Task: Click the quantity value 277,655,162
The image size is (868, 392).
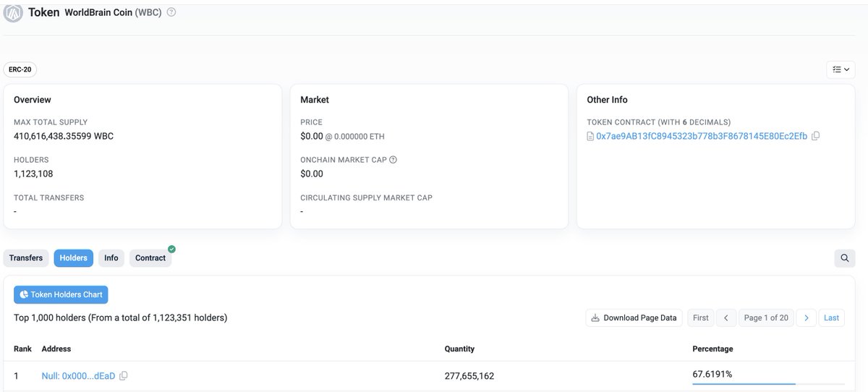Action: point(469,376)
